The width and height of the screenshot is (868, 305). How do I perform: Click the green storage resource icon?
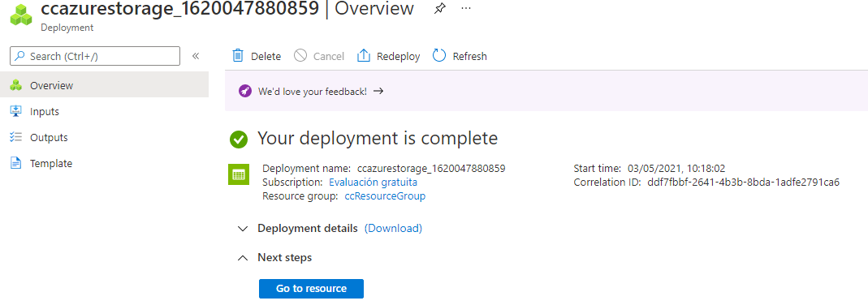coord(239,174)
